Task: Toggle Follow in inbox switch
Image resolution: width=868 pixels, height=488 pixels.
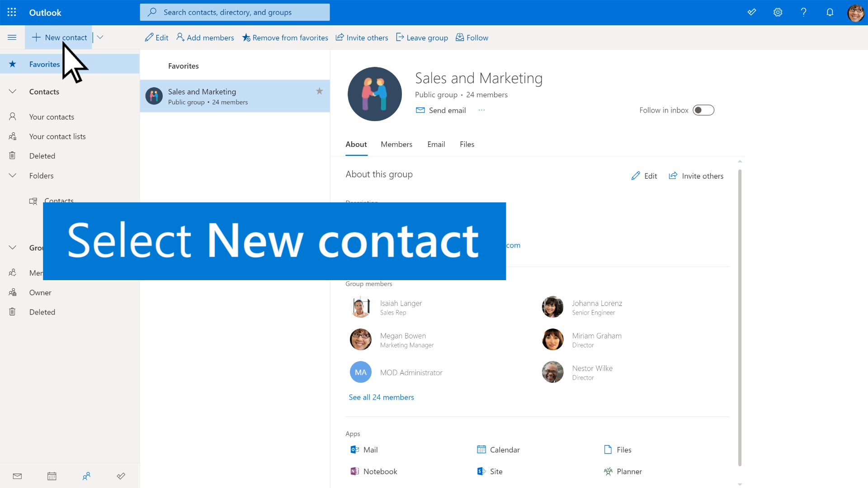Action: (703, 110)
